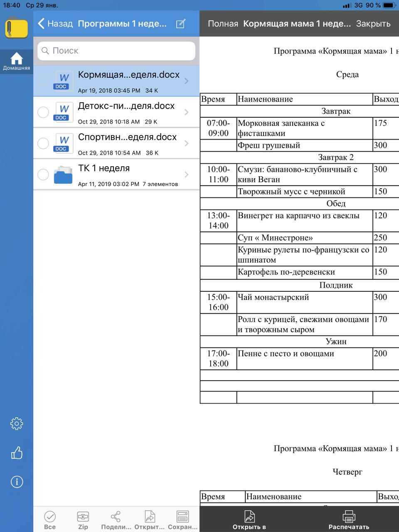Select all files with Все icon
This screenshot has width=399, height=532.
(50, 520)
